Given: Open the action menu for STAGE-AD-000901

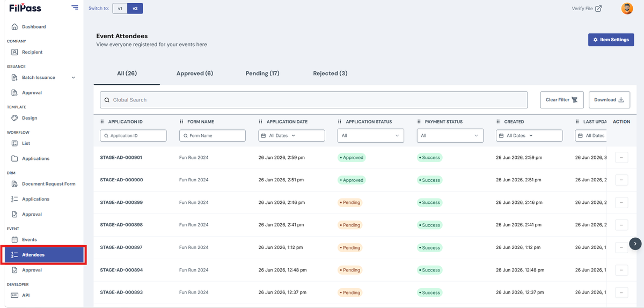Looking at the screenshot, I should (x=621, y=158).
